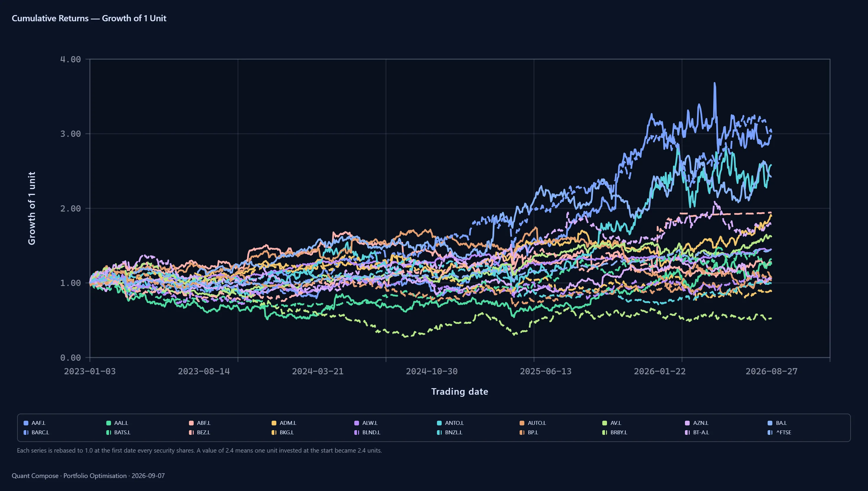Click x-axis date 2023-01-03
Screen dimensions: 868x491
(x=90, y=371)
